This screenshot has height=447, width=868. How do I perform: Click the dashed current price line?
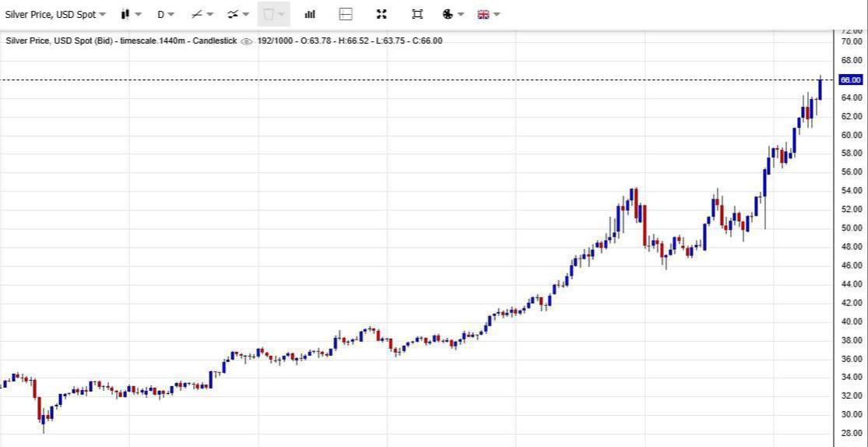(x=389, y=79)
